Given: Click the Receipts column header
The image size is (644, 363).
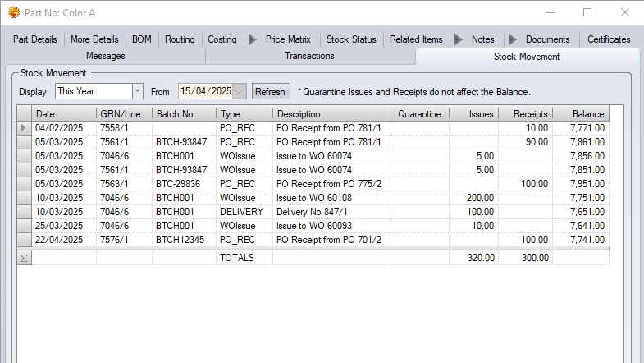Looking at the screenshot, I should pyautogui.click(x=526, y=114).
